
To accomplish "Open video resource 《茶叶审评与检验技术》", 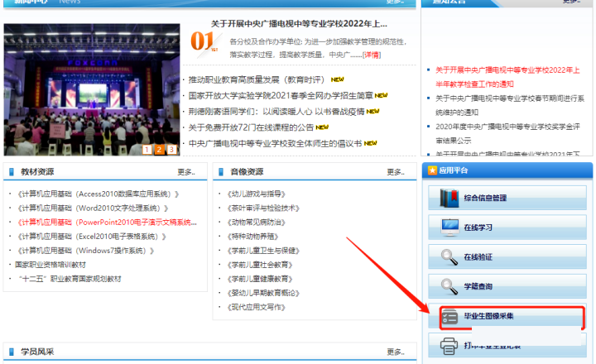I will [x=263, y=208].
